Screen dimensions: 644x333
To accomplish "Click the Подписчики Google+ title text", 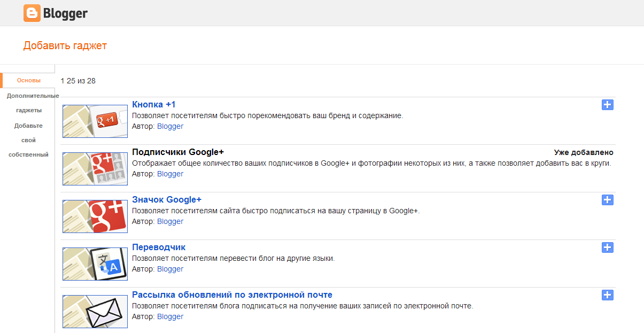I will [178, 152].
